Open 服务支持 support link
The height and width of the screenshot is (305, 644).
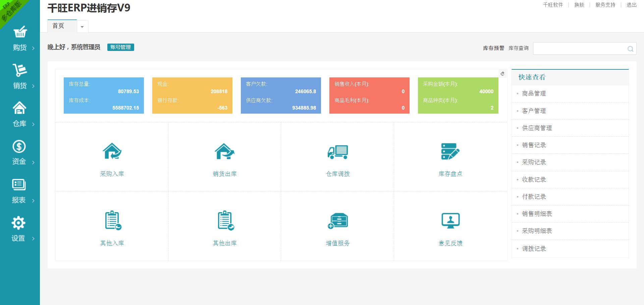[x=605, y=5]
